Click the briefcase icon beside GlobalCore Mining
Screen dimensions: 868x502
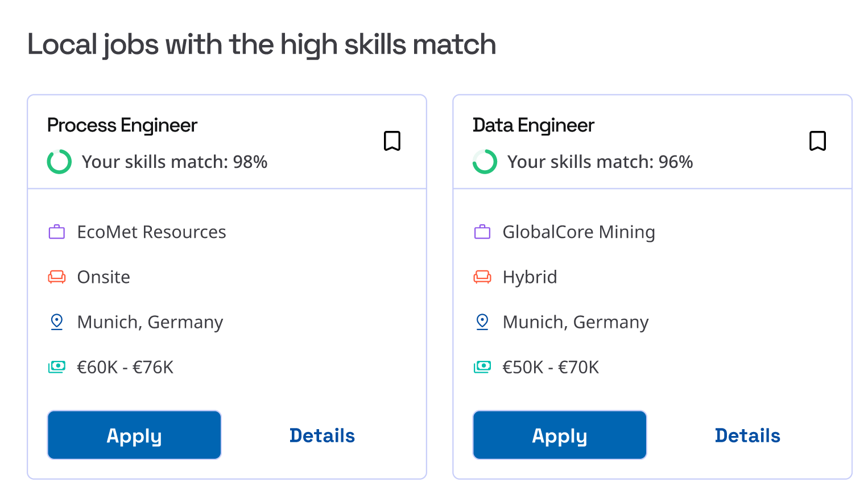tap(482, 232)
